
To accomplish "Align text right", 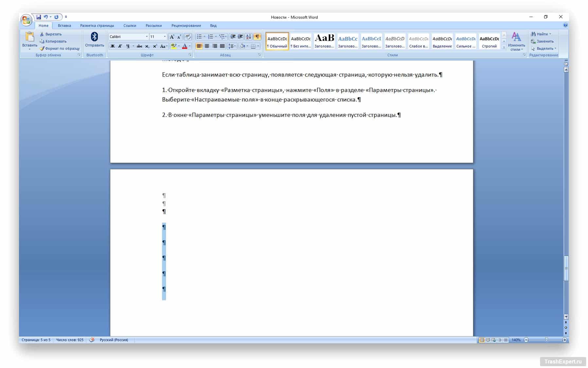I will pyautogui.click(x=215, y=46).
